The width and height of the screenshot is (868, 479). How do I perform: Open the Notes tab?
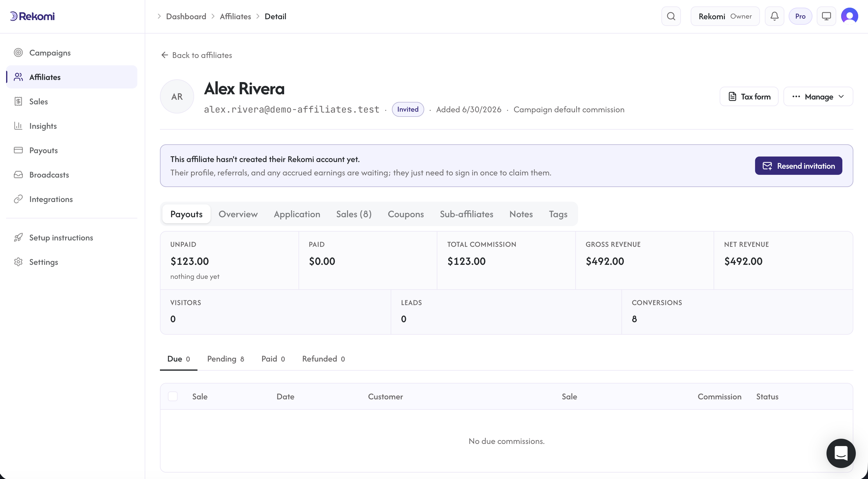(521, 214)
